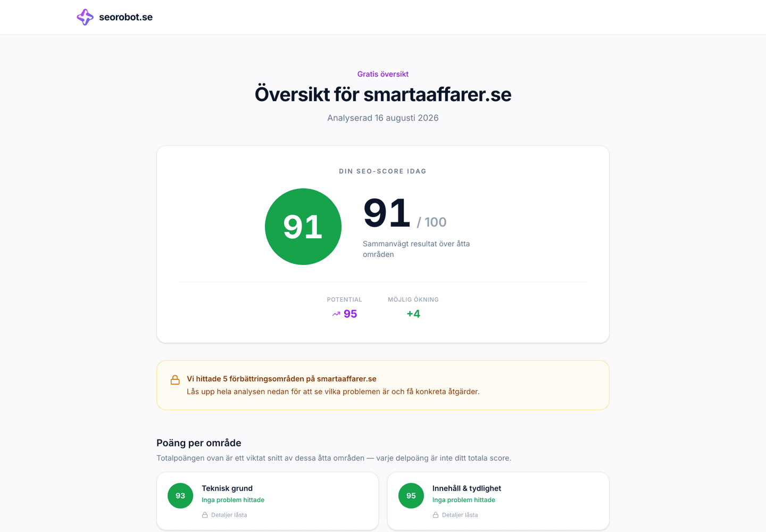Screen dimensions: 766x532
Task: Click "Detaljer låsta" in Innehåll & tydlighet card
Action: point(460,515)
